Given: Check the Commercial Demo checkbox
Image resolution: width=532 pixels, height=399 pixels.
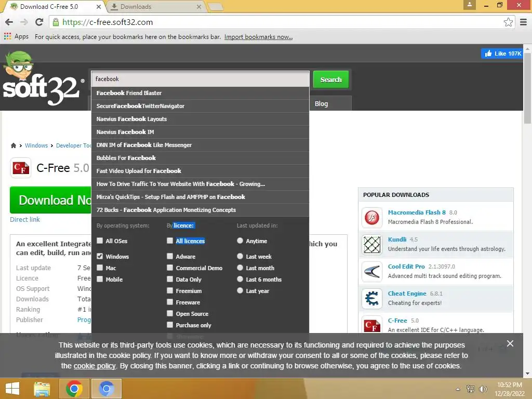Looking at the screenshot, I should coord(170,268).
